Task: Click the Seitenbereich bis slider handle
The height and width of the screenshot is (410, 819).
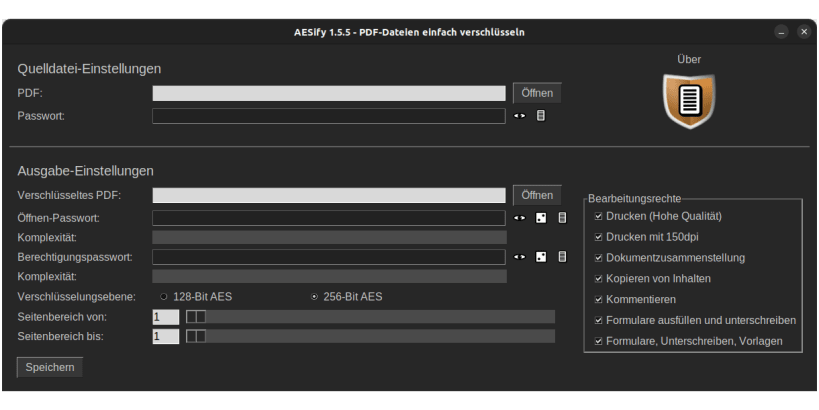Action: (196, 336)
